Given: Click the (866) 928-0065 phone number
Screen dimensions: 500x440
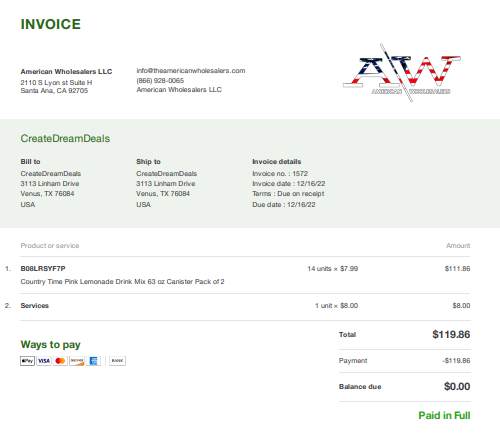Looking at the screenshot, I should click(160, 80).
